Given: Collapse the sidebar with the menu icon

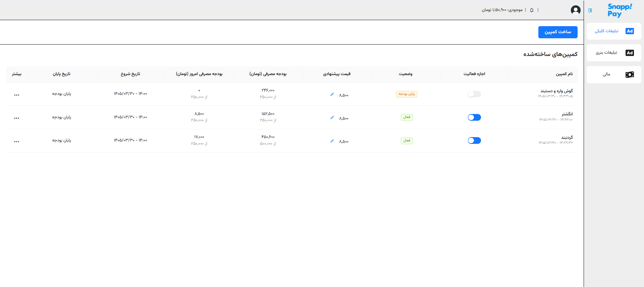Looking at the screenshot, I should [x=590, y=10].
